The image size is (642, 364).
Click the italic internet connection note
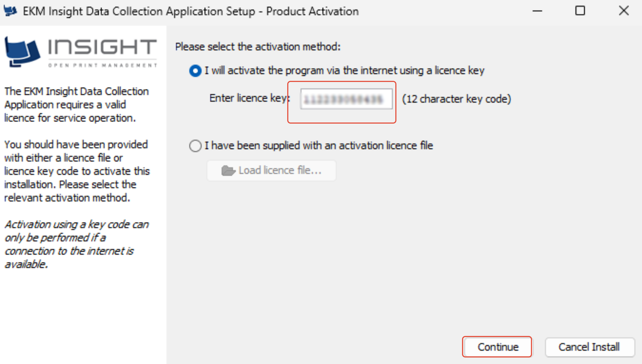pyautogui.click(x=77, y=244)
